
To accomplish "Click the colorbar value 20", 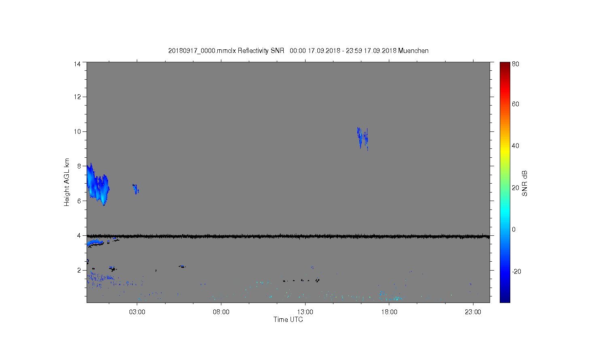I will (516, 188).
